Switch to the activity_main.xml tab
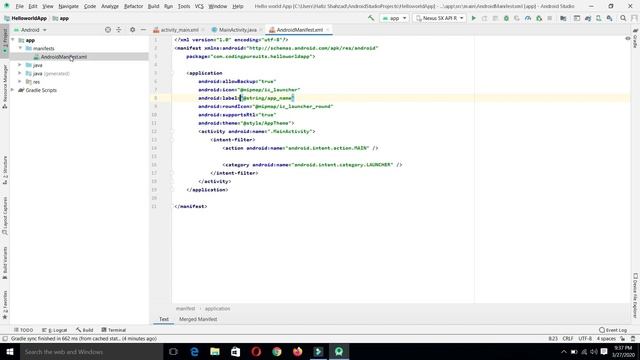Screen dimensions: 640x360 pos(179,30)
